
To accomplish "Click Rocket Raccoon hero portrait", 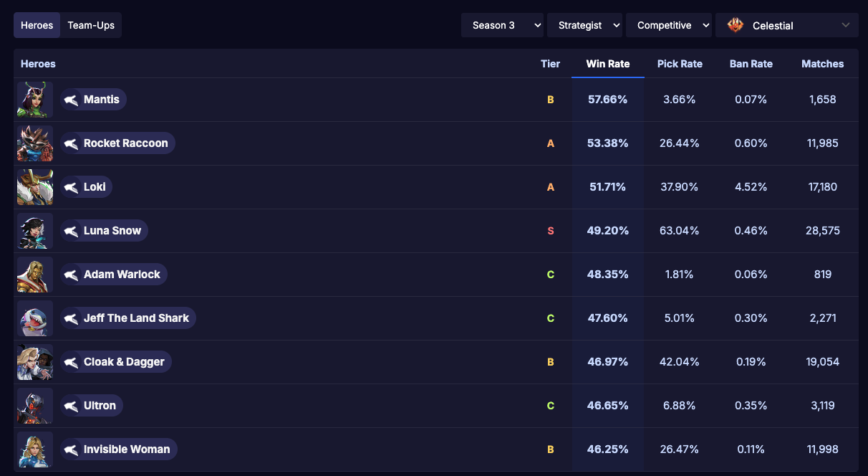I will [x=35, y=143].
